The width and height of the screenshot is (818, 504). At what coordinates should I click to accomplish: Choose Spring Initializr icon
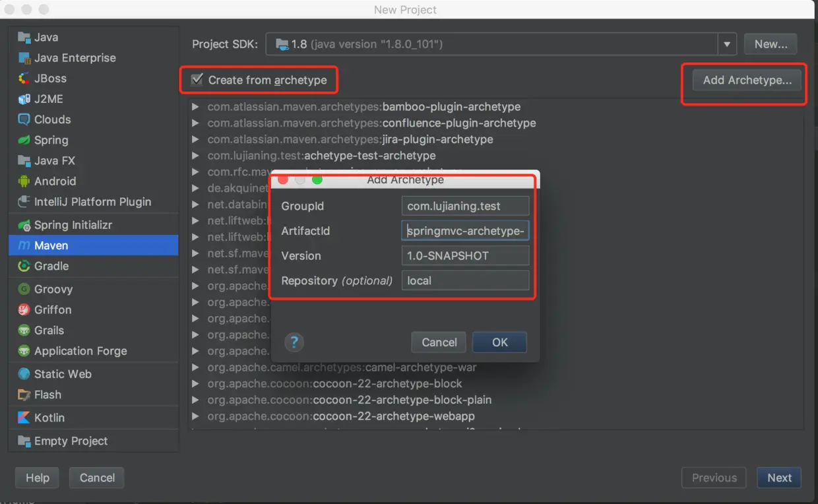pyautogui.click(x=24, y=225)
